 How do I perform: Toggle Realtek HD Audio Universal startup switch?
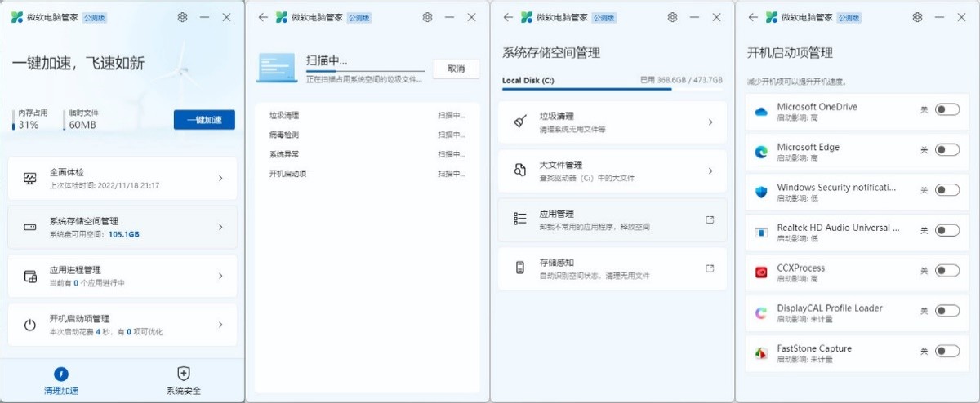coord(947,231)
